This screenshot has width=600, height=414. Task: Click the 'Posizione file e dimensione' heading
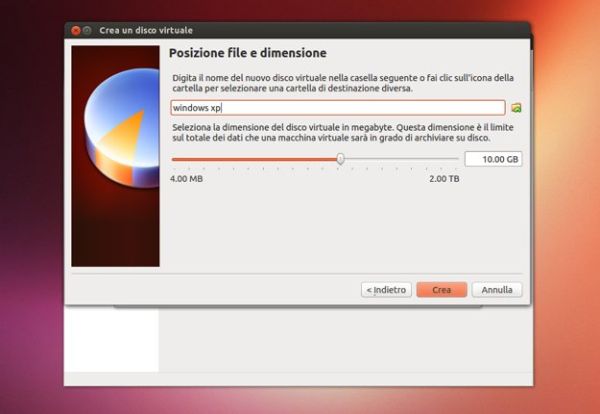pyautogui.click(x=248, y=53)
